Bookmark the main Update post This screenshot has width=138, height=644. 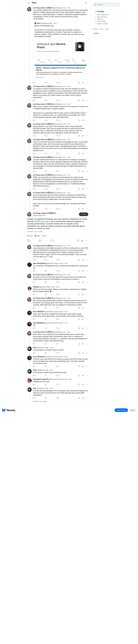(x=78, y=241)
